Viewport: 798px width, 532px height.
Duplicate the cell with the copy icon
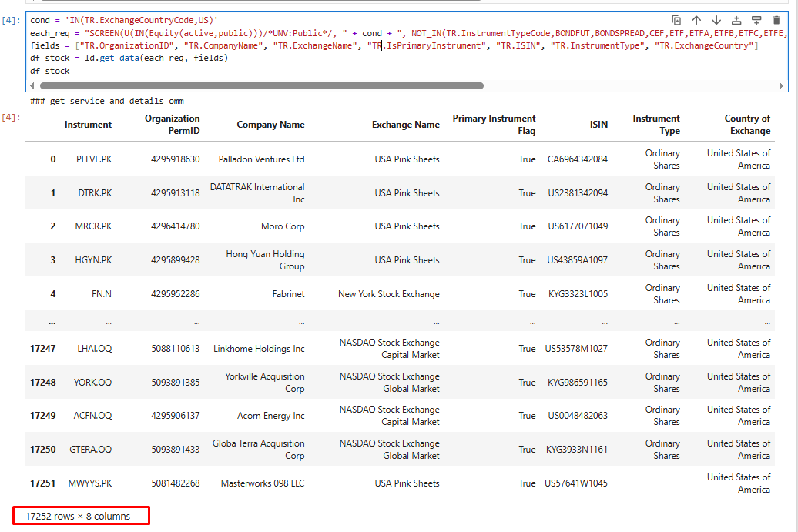(676, 20)
